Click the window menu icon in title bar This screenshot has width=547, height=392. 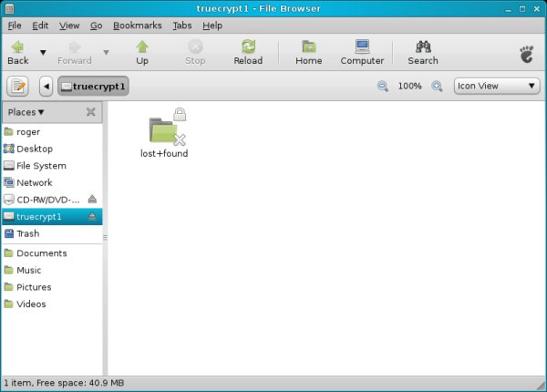click(x=9, y=9)
